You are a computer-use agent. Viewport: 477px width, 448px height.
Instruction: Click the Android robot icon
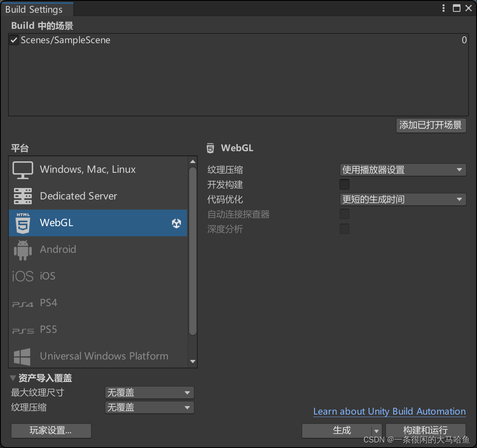23,250
